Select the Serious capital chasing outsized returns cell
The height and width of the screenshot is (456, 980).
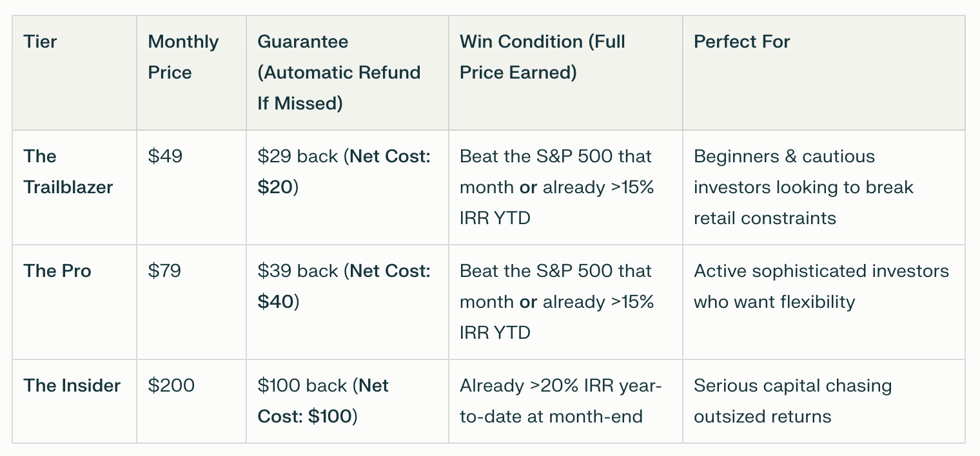(x=792, y=401)
